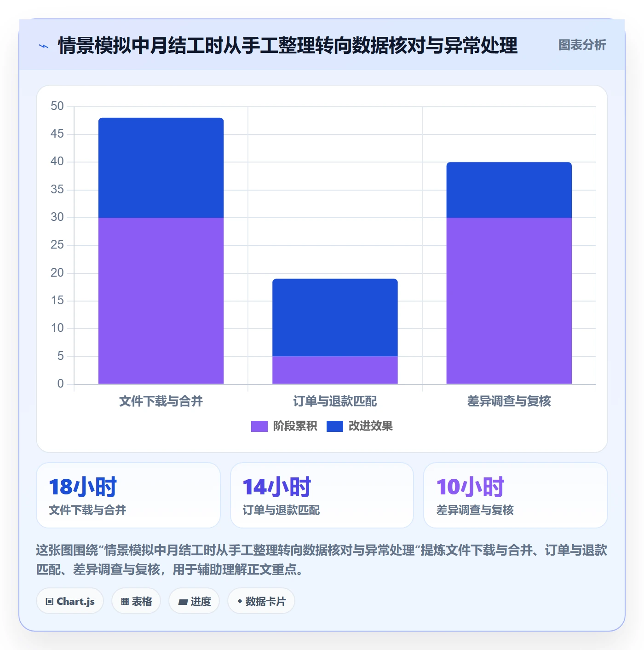Click the purple 阶段累积 legend swatch
The image size is (644, 650).
coord(259,426)
